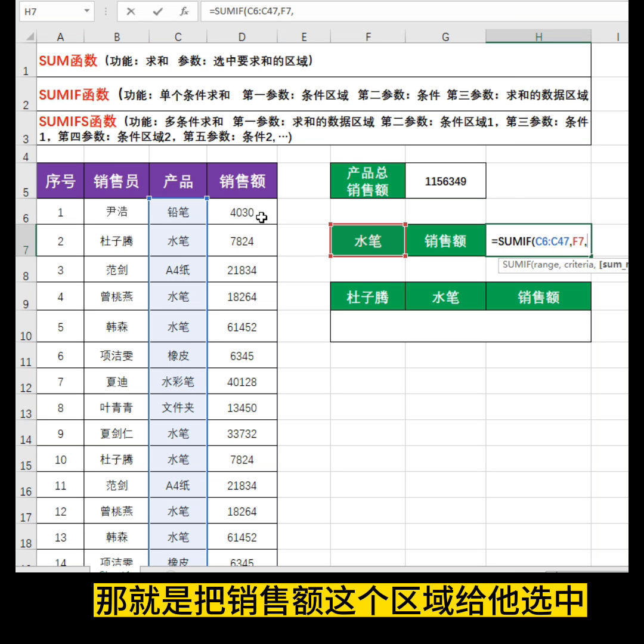Click the salesperson cell 夏迪
This screenshot has height=644, width=644.
117,382
